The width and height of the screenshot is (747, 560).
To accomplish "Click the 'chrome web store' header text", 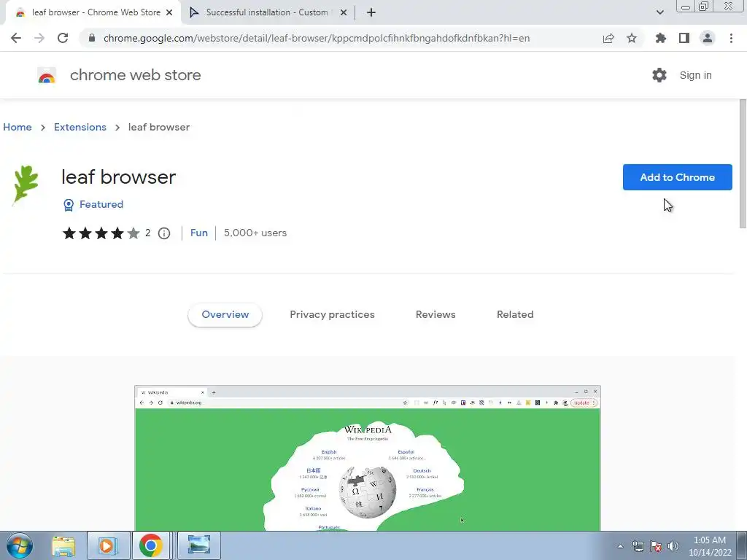I will 135,75.
